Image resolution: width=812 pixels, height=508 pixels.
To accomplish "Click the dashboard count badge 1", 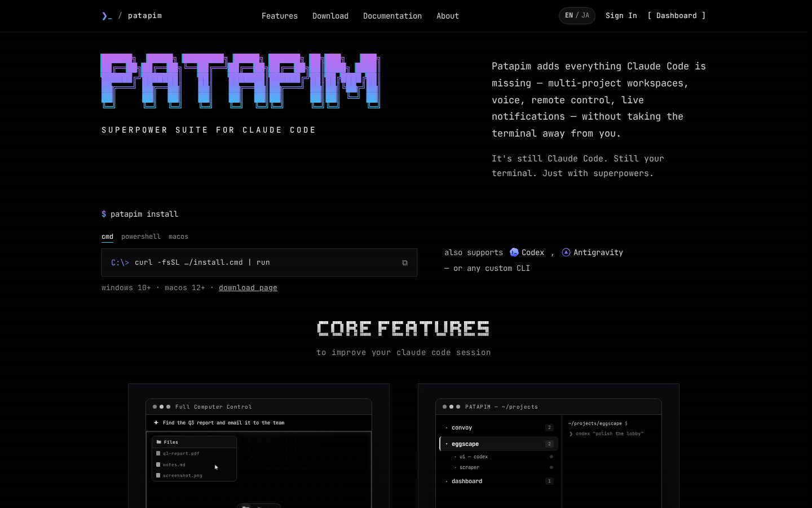I will [x=549, y=481].
